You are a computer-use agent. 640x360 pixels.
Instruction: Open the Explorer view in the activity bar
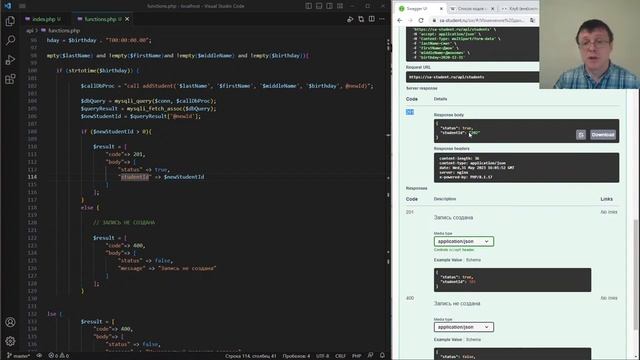pyautogui.click(x=10, y=21)
